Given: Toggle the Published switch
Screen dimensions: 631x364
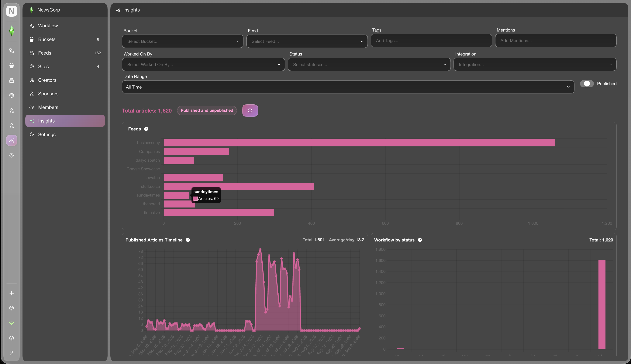Looking at the screenshot, I should (x=587, y=84).
